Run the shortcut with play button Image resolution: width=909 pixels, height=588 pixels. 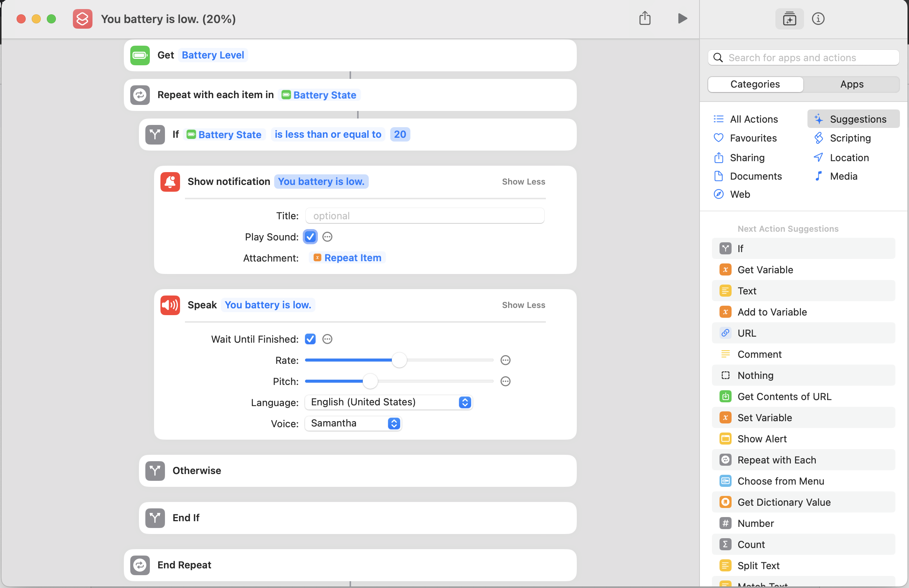[682, 18]
